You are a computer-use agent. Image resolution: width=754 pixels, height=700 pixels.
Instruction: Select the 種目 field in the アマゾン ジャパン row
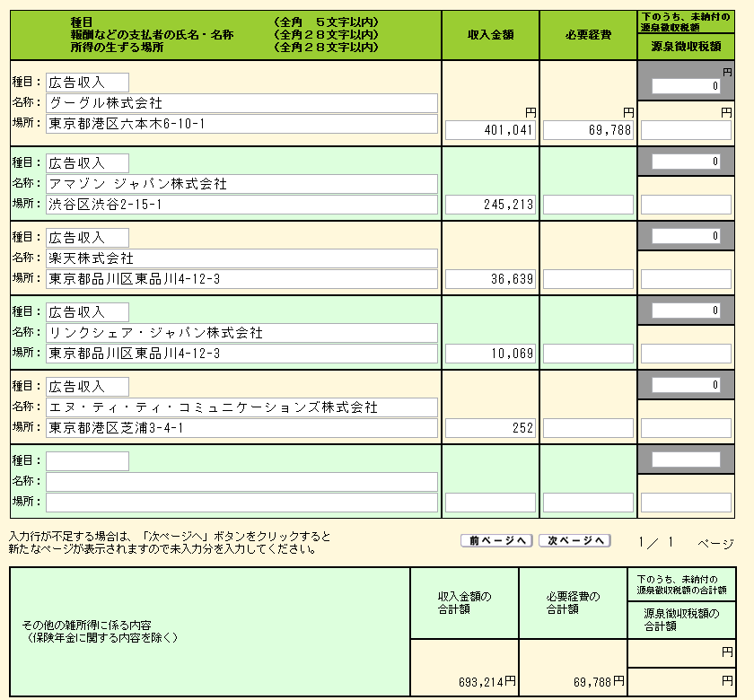point(88,163)
